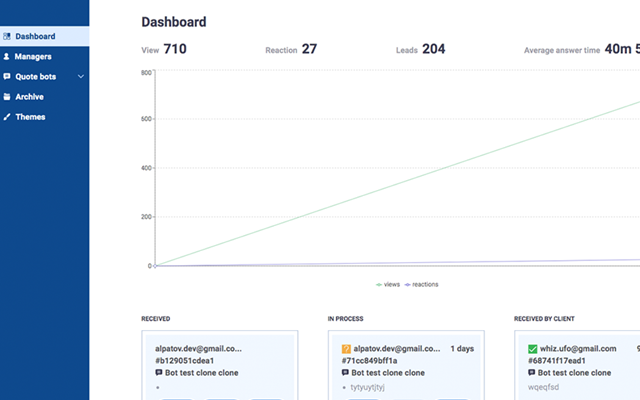Screen dimensions: 640x400
Task: Open the Managers sidebar item
Action: click(x=44, y=56)
